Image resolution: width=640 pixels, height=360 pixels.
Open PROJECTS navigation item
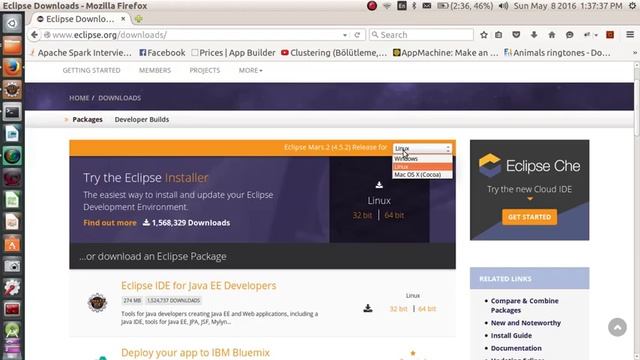(x=204, y=70)
